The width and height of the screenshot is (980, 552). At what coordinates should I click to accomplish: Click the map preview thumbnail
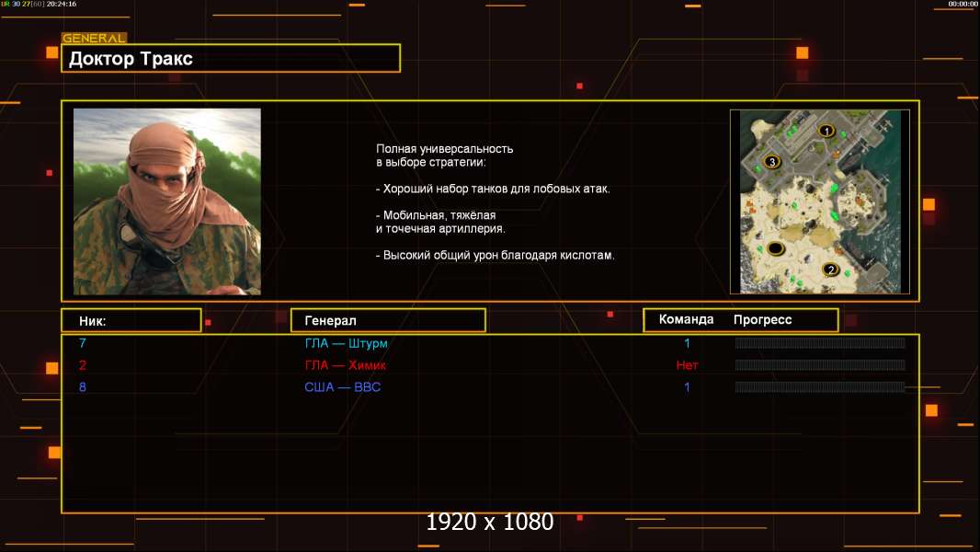point(820,201)
